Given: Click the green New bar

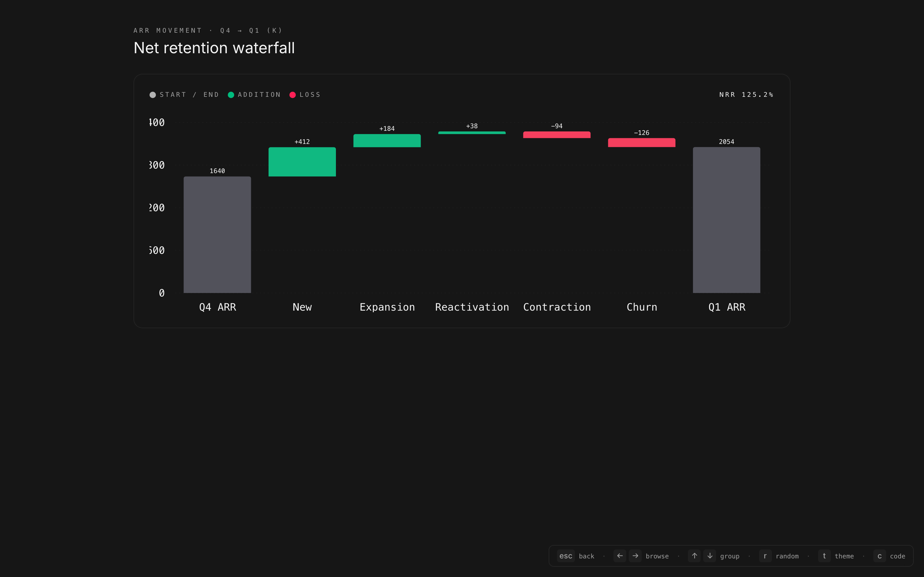Looking at the screenshot, I should click(302, 162).
